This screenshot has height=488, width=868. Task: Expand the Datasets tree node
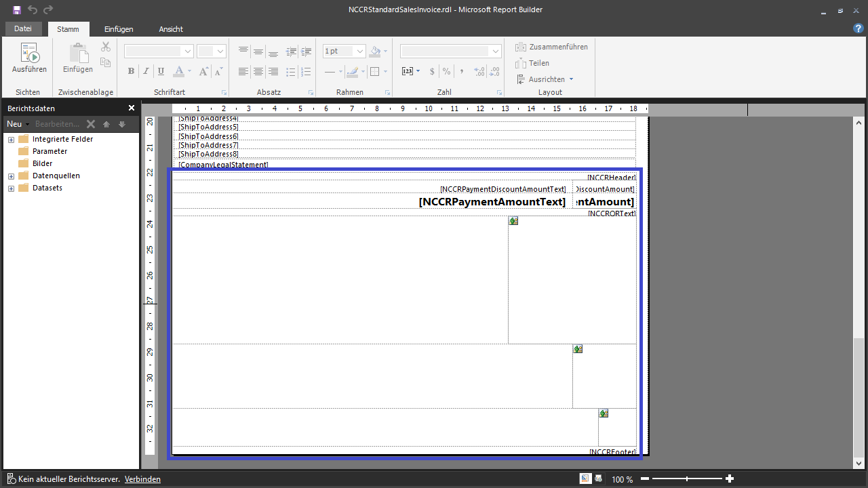(12, 188)
